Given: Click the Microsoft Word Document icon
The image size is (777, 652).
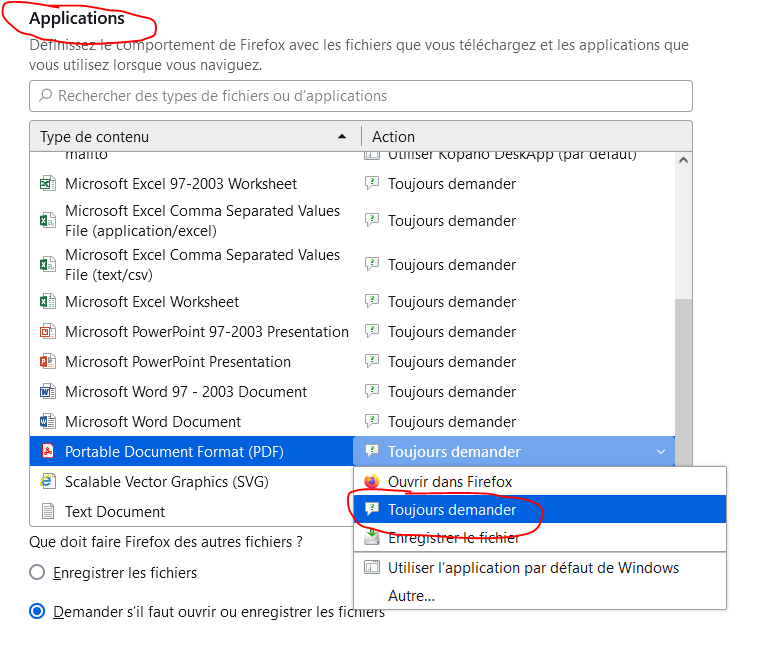Looking at the screenshot, I should [x=48, y=422].
